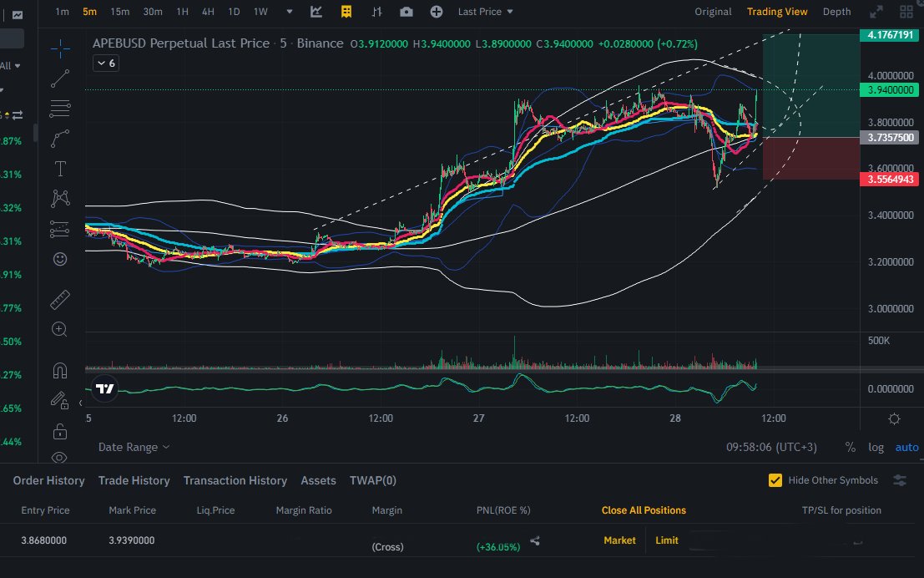Open the Fibonacci retracement tool
Viewport: 924px width, 578px height.
(60, 109)
